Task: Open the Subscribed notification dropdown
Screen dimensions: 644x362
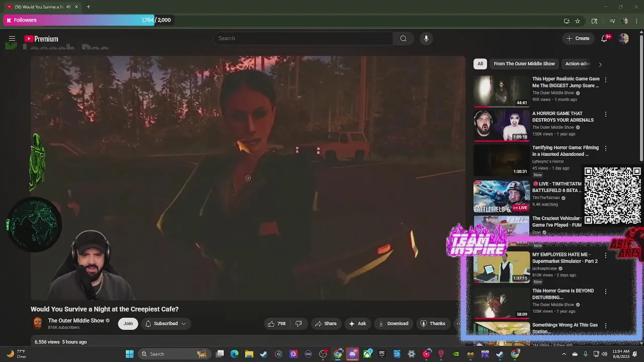Action: pyautogui.click(x=166, y=324)
